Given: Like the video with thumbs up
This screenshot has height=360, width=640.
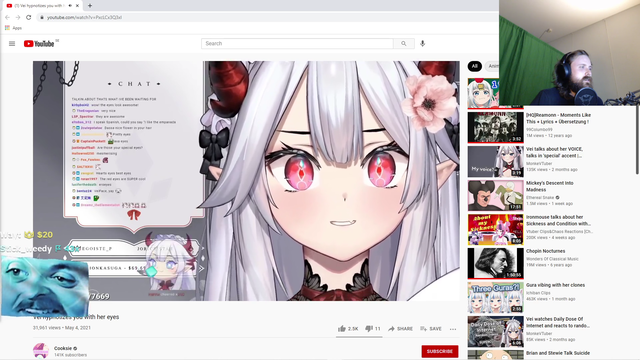Looking at the screenshot, I should point(348,329).
